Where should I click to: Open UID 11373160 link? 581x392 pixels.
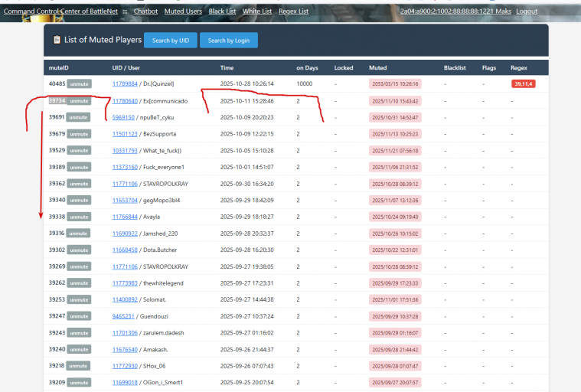(125, 167)
